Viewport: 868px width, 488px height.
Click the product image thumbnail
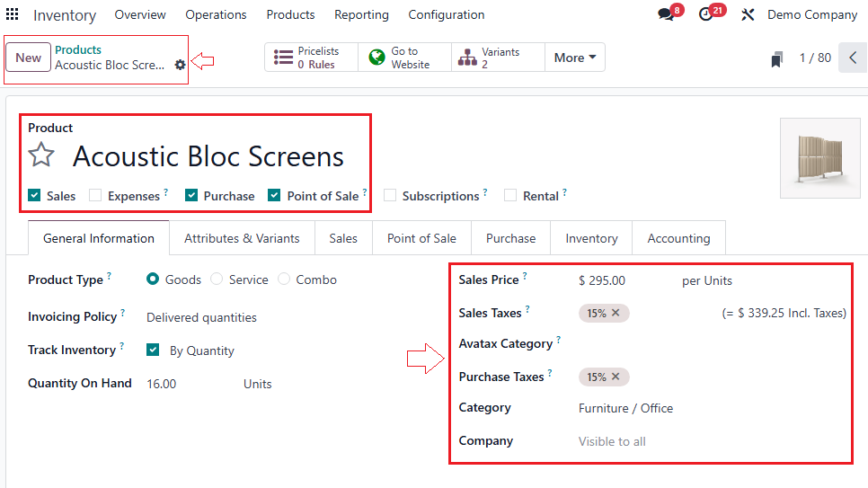point(817,158)
